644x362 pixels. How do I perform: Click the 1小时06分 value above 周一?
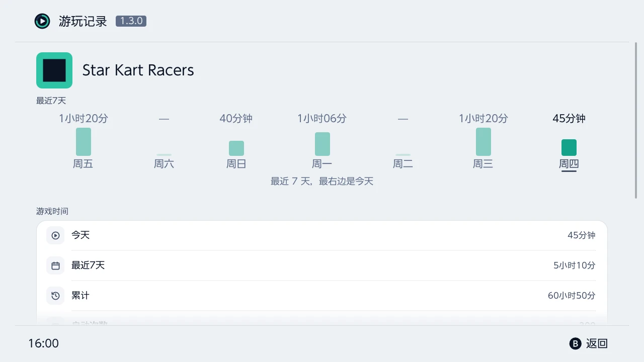click(x=322, y=119)
